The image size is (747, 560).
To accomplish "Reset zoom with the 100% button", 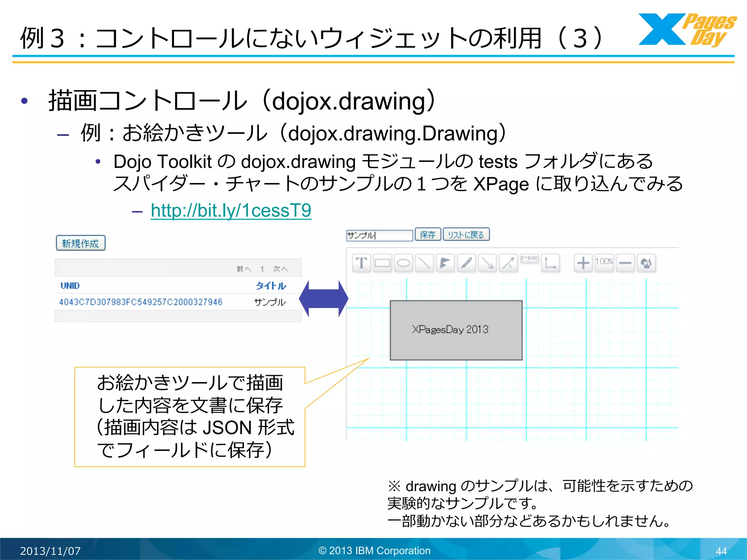I will point(604,263).
